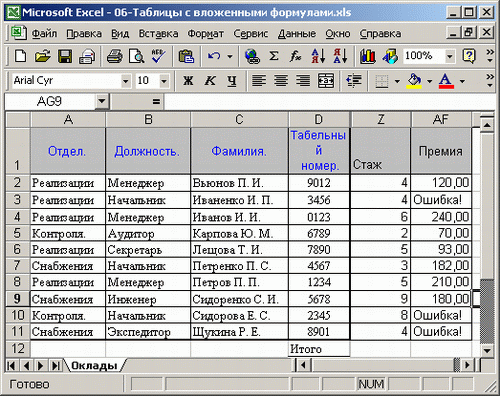
Task: Click the Edit Formula equals button
Action: tap(156, 102)
